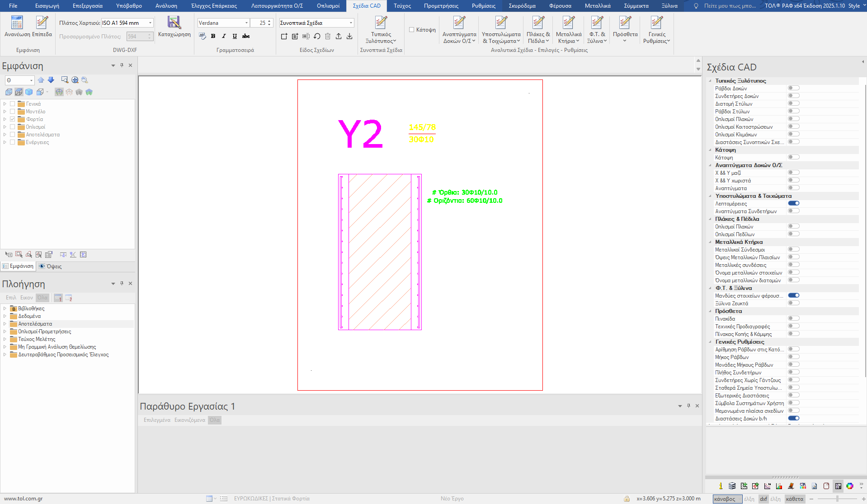This screenshot has width=867, height=504.
Task: Enable the Ράβδοι Δοκών toggle
Action: click(794, 88)
